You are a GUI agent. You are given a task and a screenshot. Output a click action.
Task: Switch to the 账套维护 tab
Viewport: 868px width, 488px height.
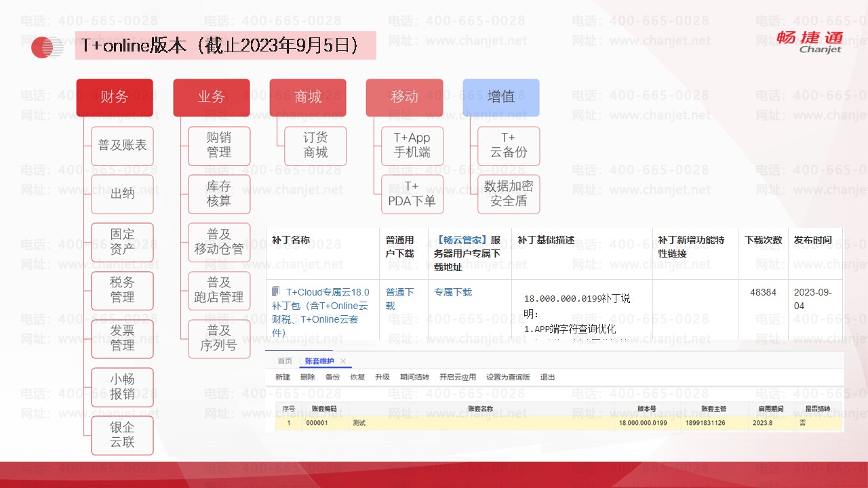pyautogui.click(x=319, y=361)
